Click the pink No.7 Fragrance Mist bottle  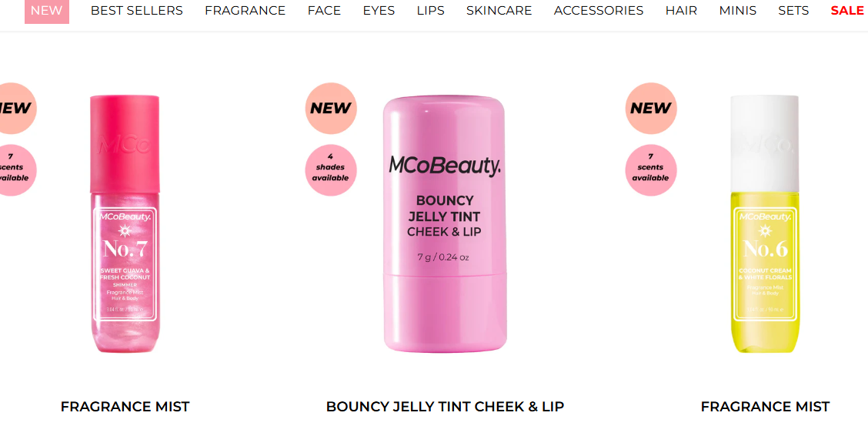[125, 224]
